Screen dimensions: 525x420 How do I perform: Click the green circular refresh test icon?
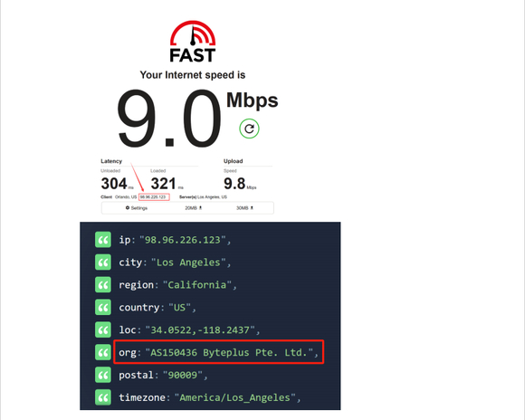coord(249,129)
